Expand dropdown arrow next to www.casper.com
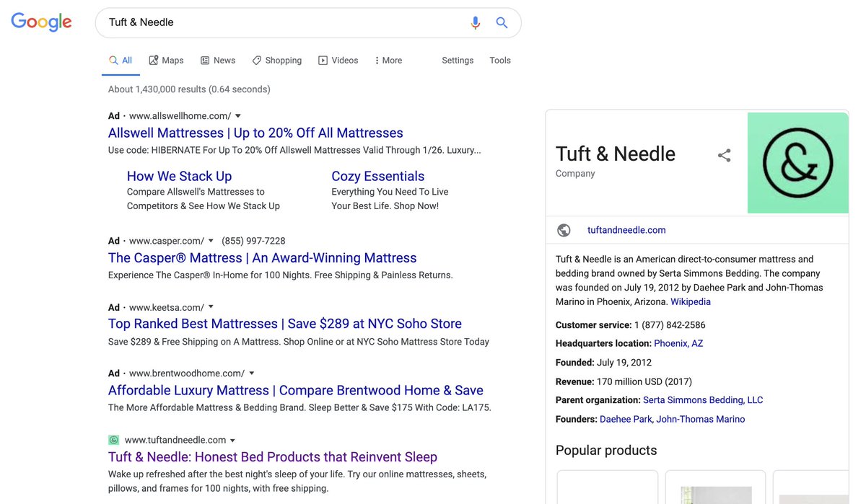866x504 pixels. click(x=211, y=241)
